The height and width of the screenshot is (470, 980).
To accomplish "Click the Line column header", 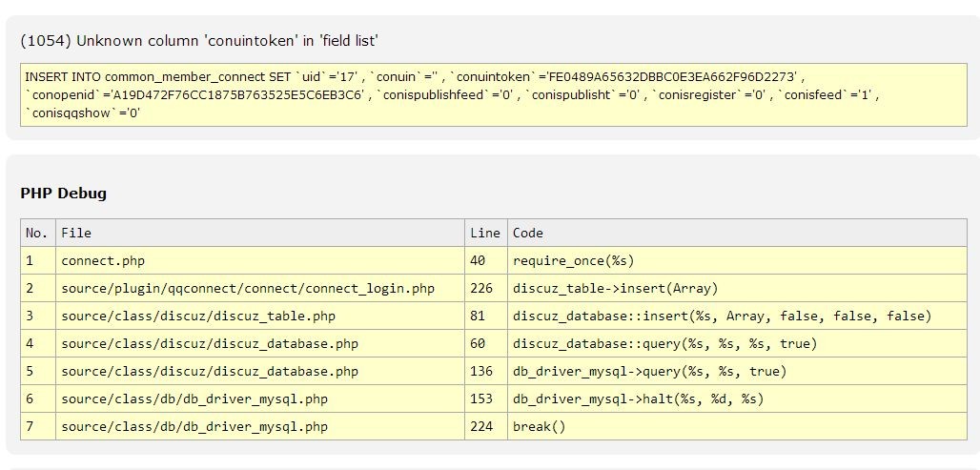I will pyautogui.click(x=484, y=233).
